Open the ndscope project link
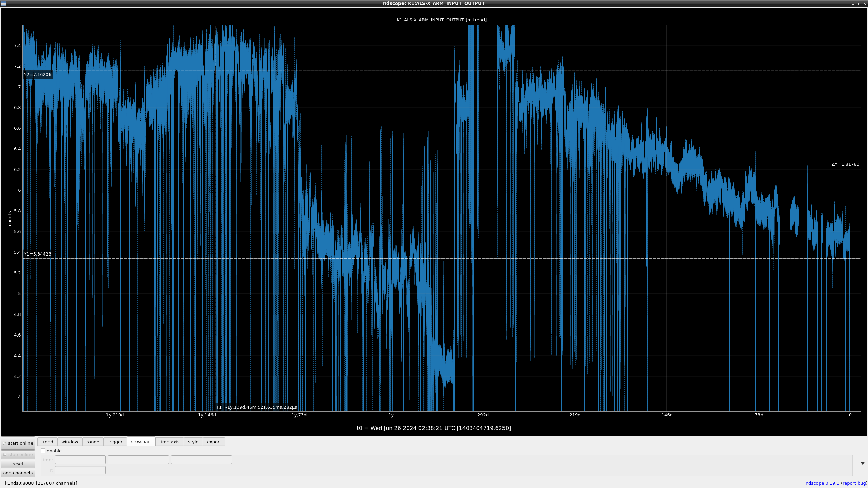The width and height of the screenshot is (868, 488). (814, 483)
